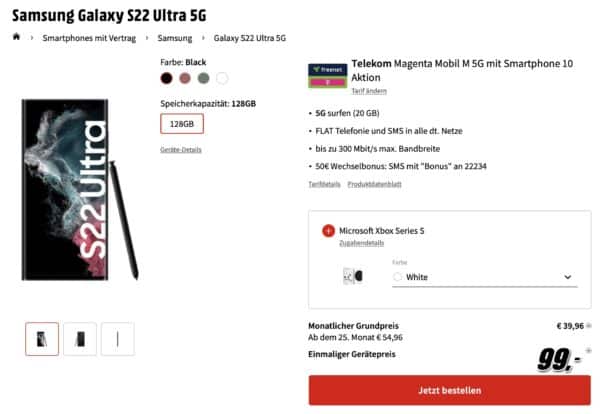The image size is (600, 414).
Task: Click Jetzt bestellen button
Action: click(x=450, y=390)
